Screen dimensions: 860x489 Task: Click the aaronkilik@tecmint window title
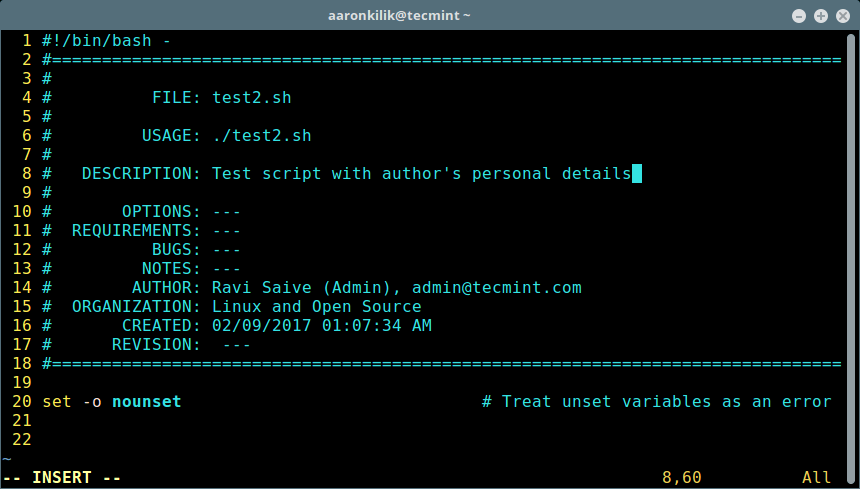[400, 15]
